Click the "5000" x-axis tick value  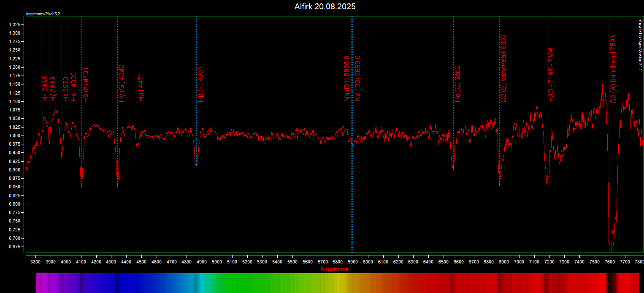[217, 262]
